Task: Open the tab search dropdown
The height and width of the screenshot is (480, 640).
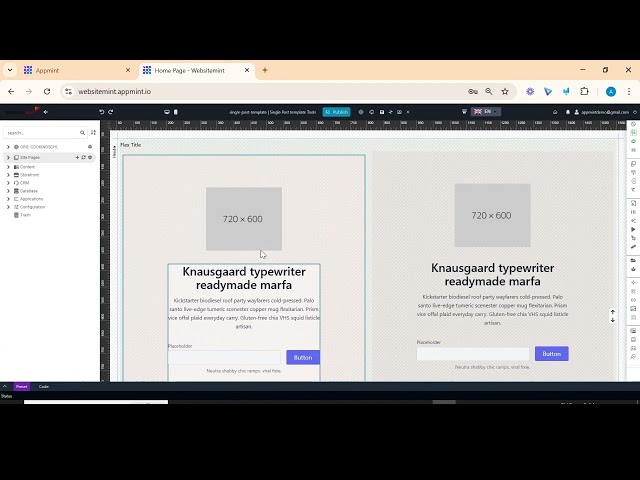Action: point(10,70)
